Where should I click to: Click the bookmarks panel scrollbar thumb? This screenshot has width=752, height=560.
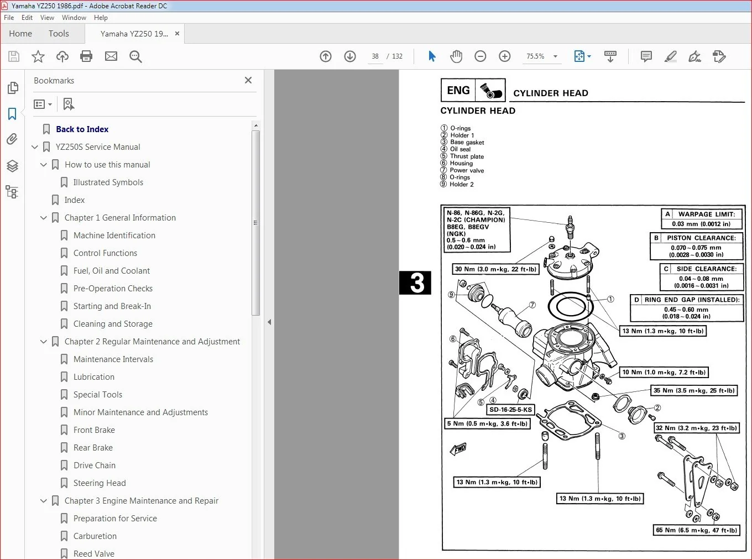pyautogui.click(x=255, y=222)
